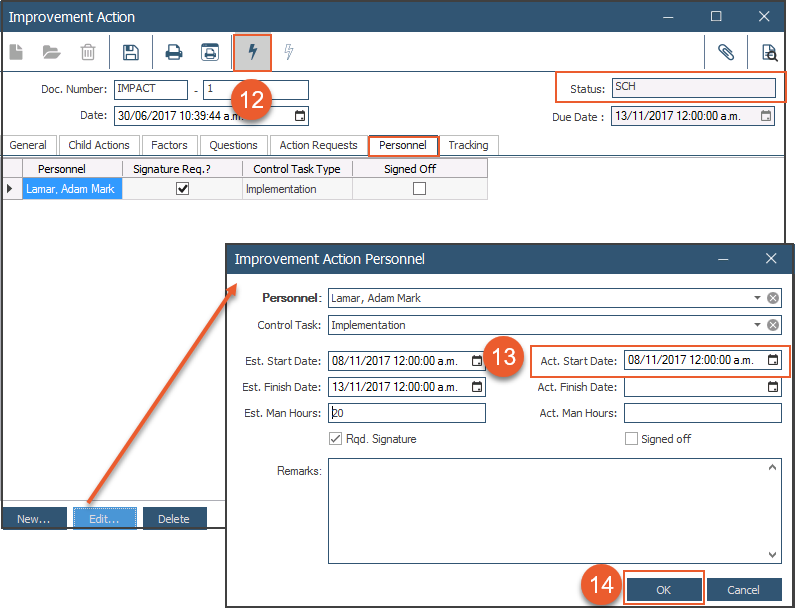The image size is (795, 608).
Task: Click the highlighted lightning bolt action icon
Action: (x=252, y=52)
